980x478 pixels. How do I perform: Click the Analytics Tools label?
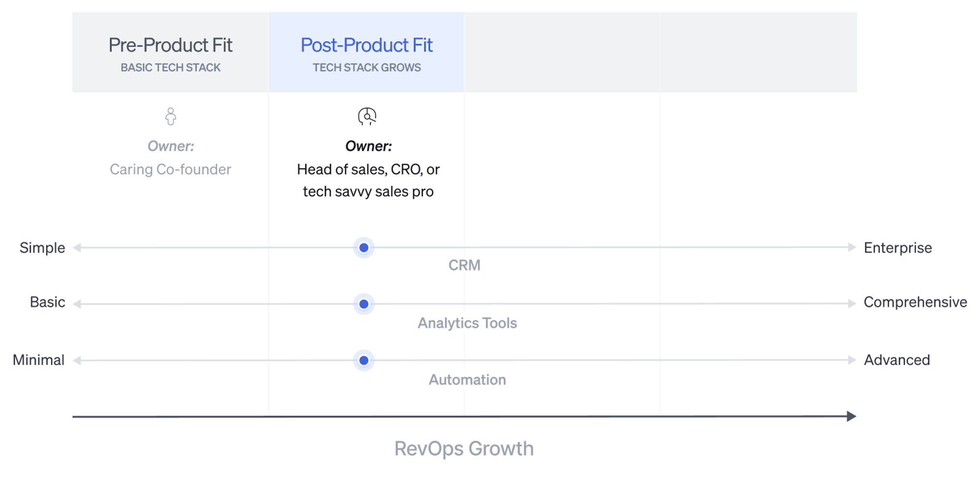pyautogui.click(x=467, y=323)
